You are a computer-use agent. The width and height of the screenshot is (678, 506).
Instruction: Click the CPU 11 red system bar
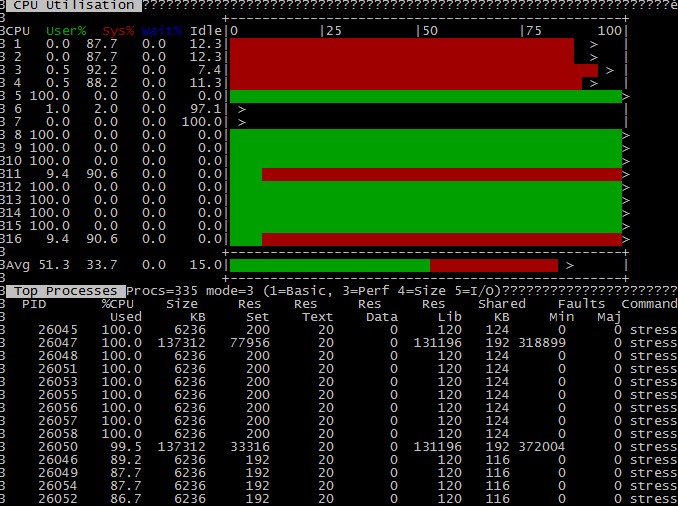click(x=442, y=175)
